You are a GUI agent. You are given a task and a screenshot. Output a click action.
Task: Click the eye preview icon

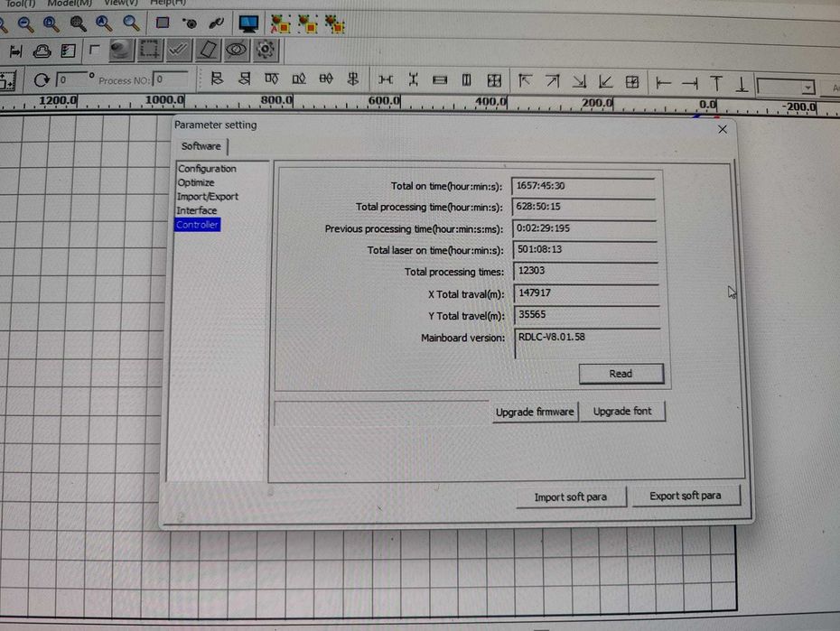pyautogui.click(x=237, y=50)
